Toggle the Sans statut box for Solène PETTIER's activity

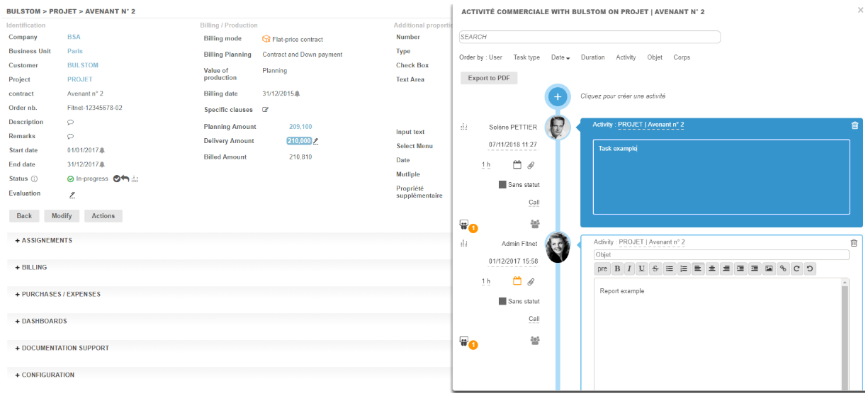[x=502, y=185]
